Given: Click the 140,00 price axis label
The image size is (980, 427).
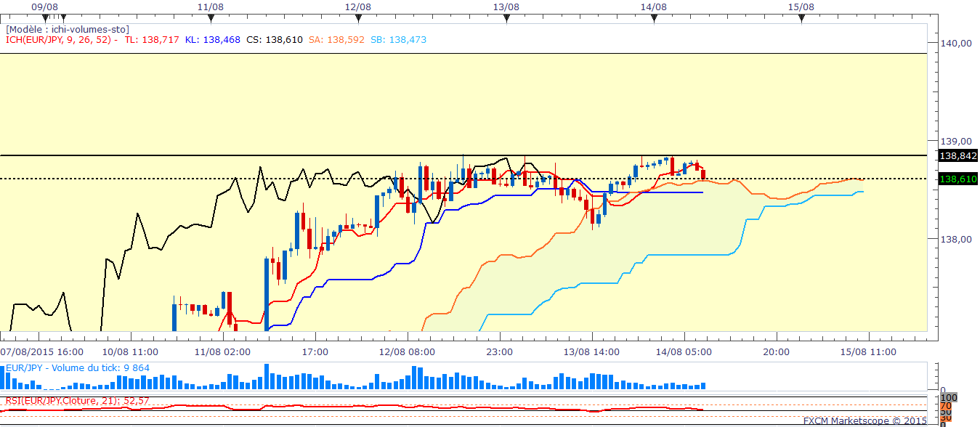Looking at the screenshot, I should (956, 43).
